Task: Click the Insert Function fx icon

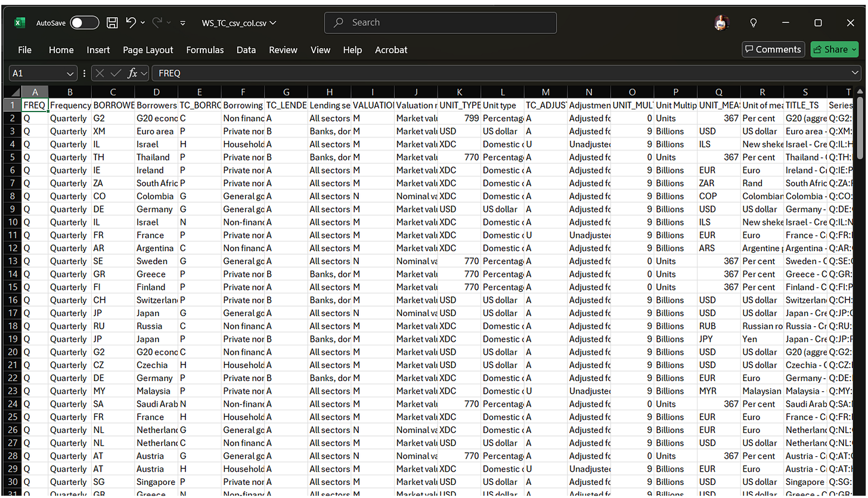Action: tap(132, 73)
